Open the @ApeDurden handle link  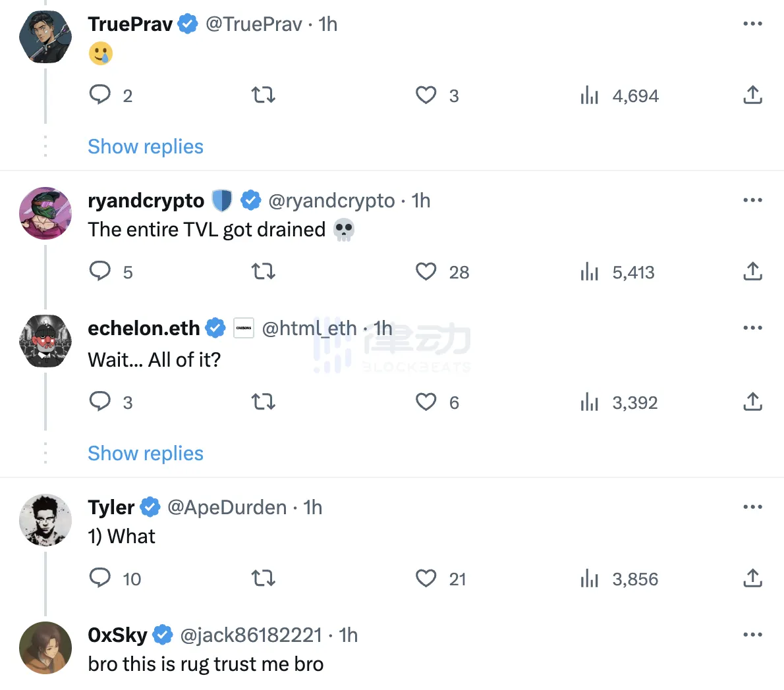pos(227,507)
